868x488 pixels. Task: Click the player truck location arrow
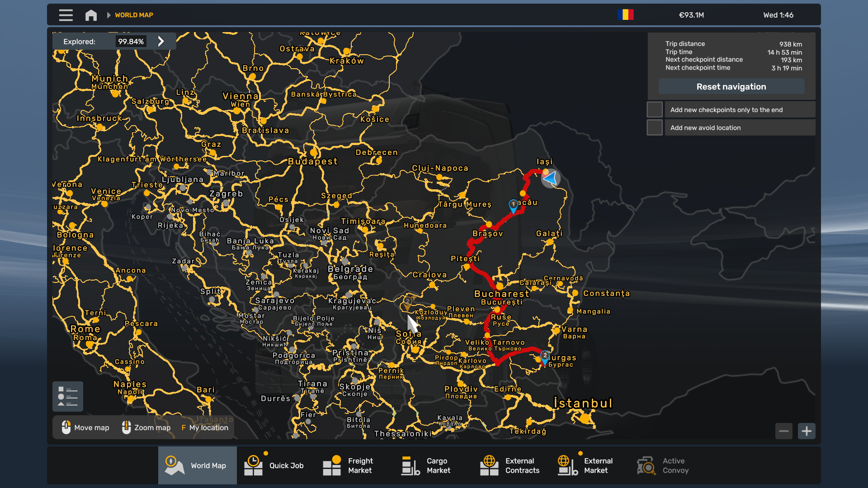click(x=551, y=178)
